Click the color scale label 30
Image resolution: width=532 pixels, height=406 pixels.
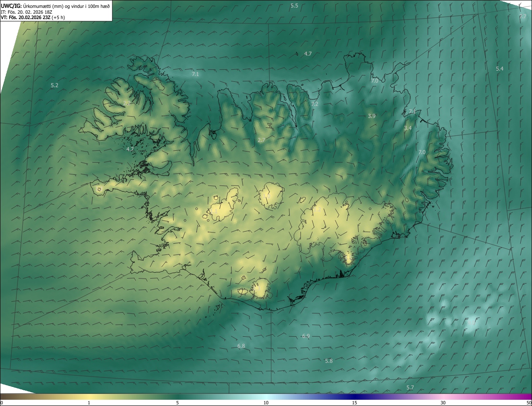tap(443, 403)
